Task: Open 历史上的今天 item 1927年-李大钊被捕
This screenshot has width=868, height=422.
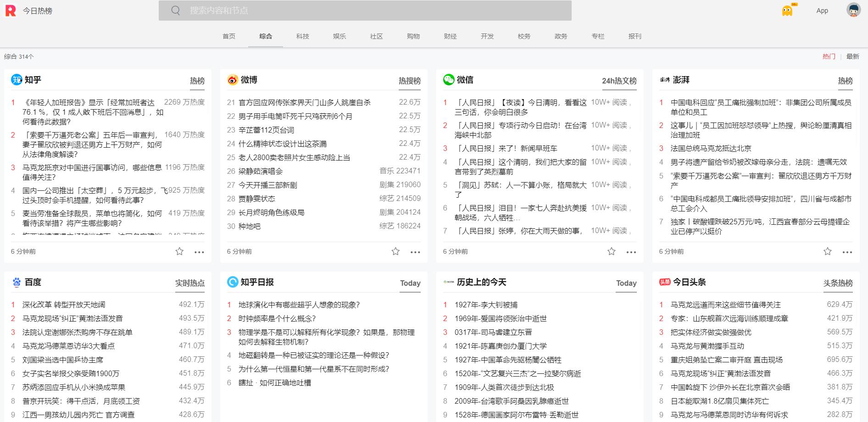Action: click(486, 305)
